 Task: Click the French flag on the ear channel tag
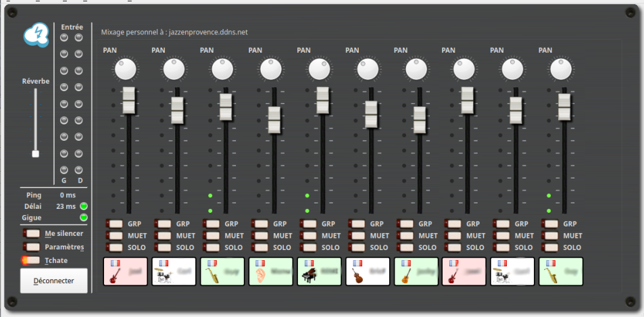[260, 263]
